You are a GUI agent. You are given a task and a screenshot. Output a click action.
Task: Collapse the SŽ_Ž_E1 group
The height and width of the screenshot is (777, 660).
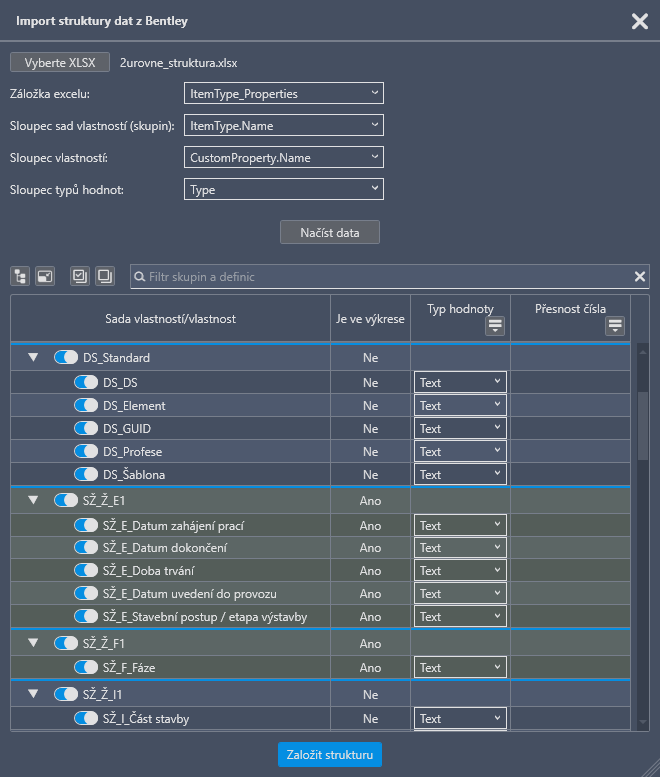point(33,500)
